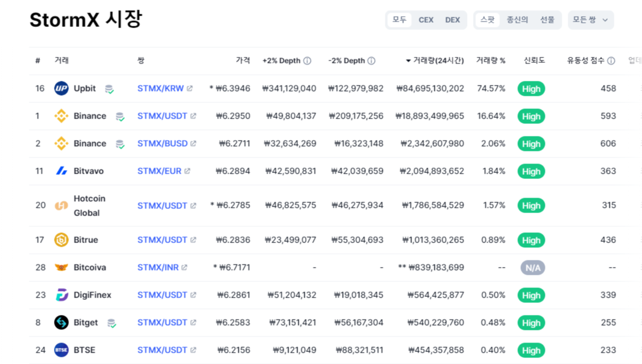642x364 pixels.
Task: Click liquidity score 606
Action: click(x=608, y=144)
